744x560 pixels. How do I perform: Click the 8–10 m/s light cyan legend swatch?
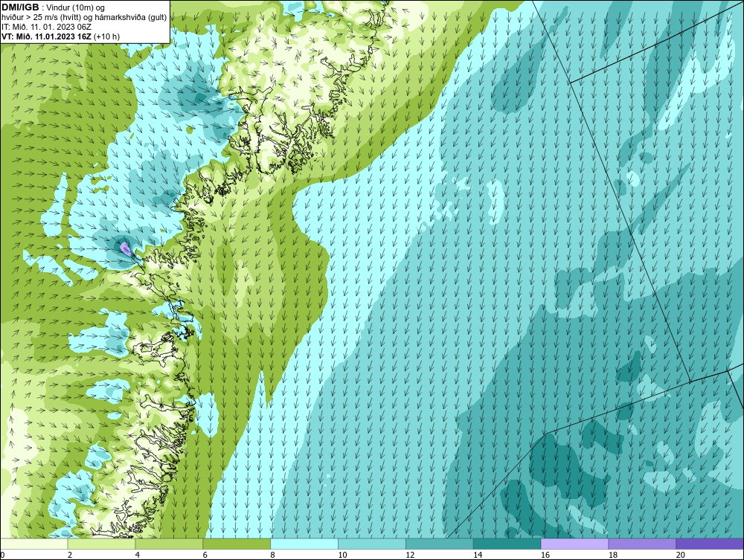[304, 544]
